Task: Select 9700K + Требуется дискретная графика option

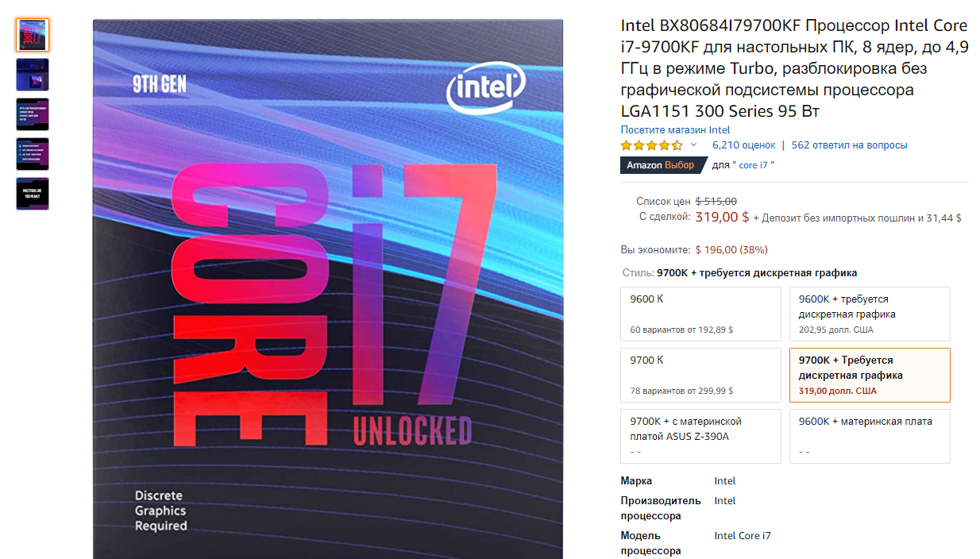Action: (870, 375)
